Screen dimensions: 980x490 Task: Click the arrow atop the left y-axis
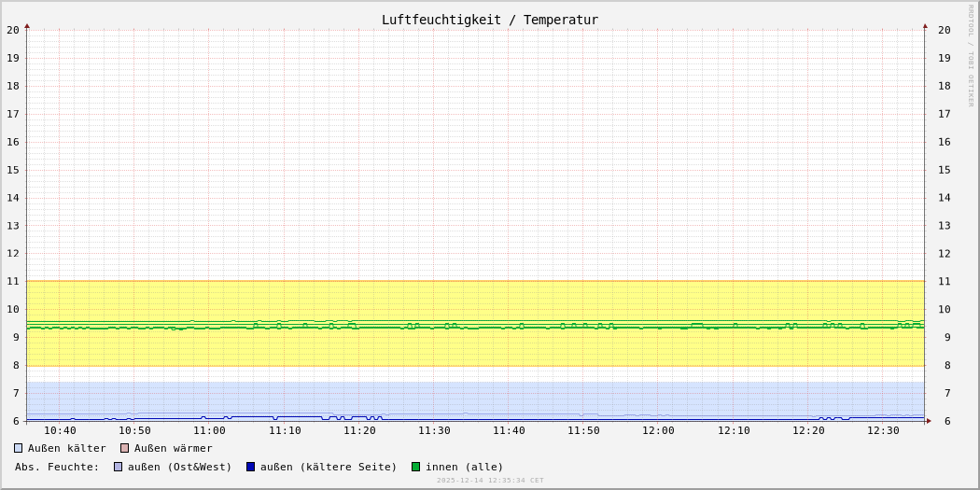click(x=27, y=26)
